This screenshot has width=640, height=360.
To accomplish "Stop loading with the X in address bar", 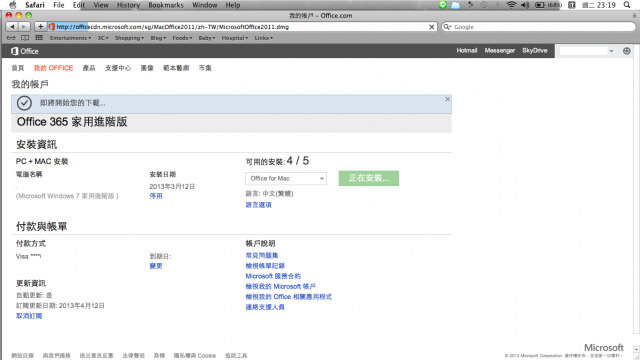I will (431, 27).
